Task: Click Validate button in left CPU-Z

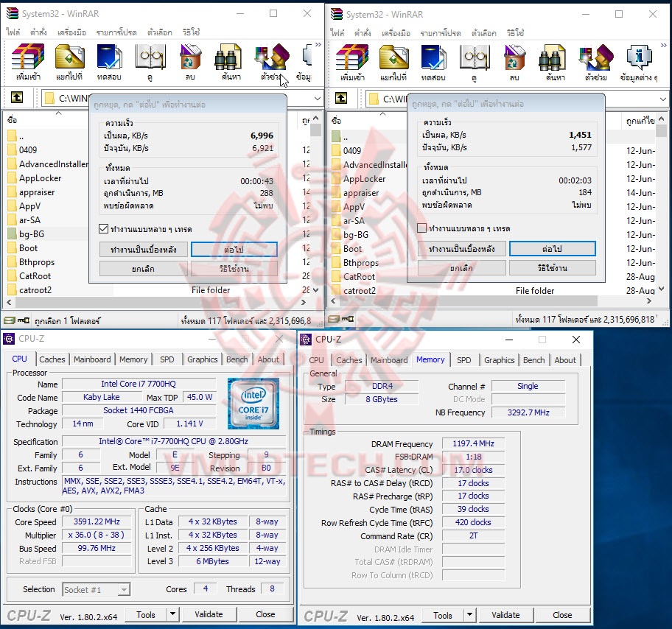Action: [209, 614]
